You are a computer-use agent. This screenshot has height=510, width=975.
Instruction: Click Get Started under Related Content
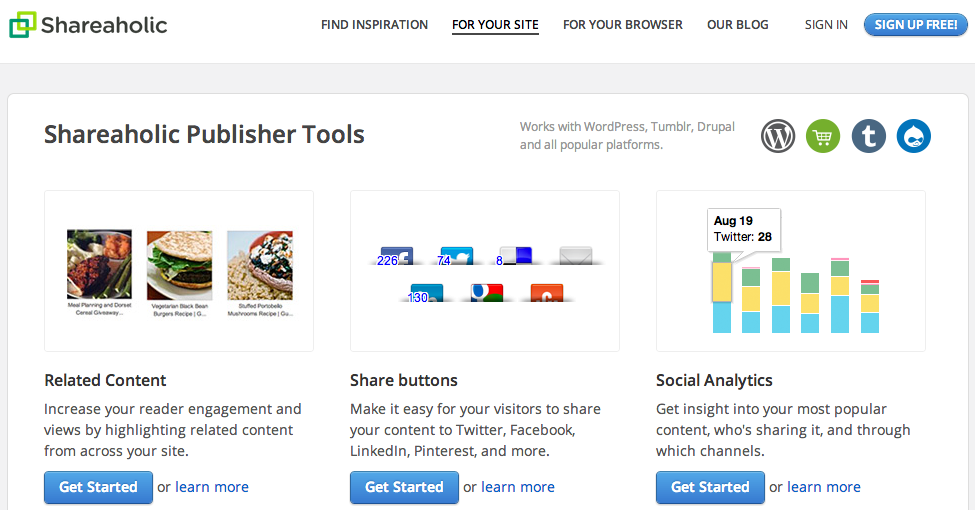coord(98,487)
